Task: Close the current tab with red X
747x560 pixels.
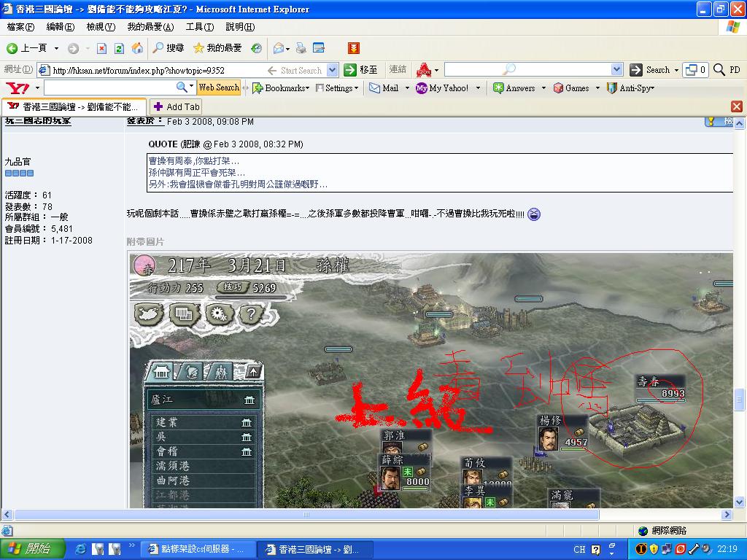Action: click(737, 106)
